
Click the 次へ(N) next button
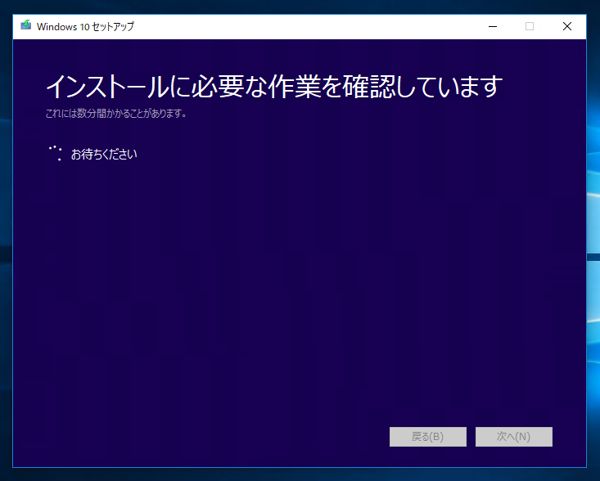514,437
